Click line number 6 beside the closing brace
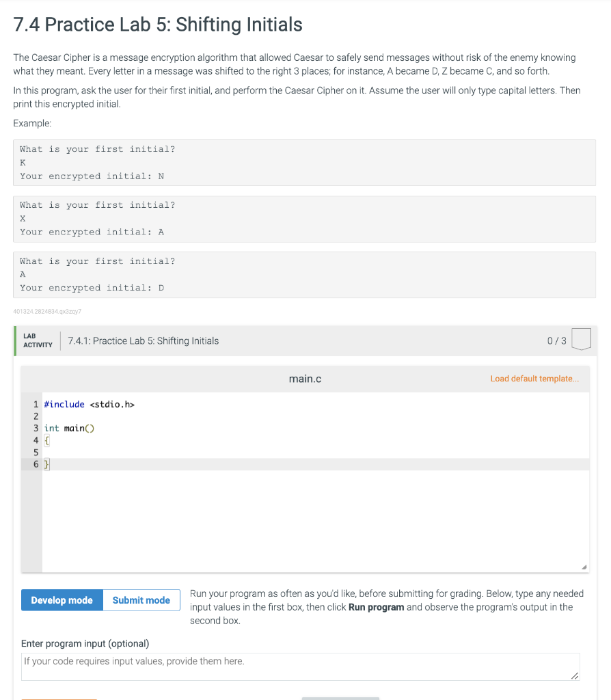 (36, 464)
